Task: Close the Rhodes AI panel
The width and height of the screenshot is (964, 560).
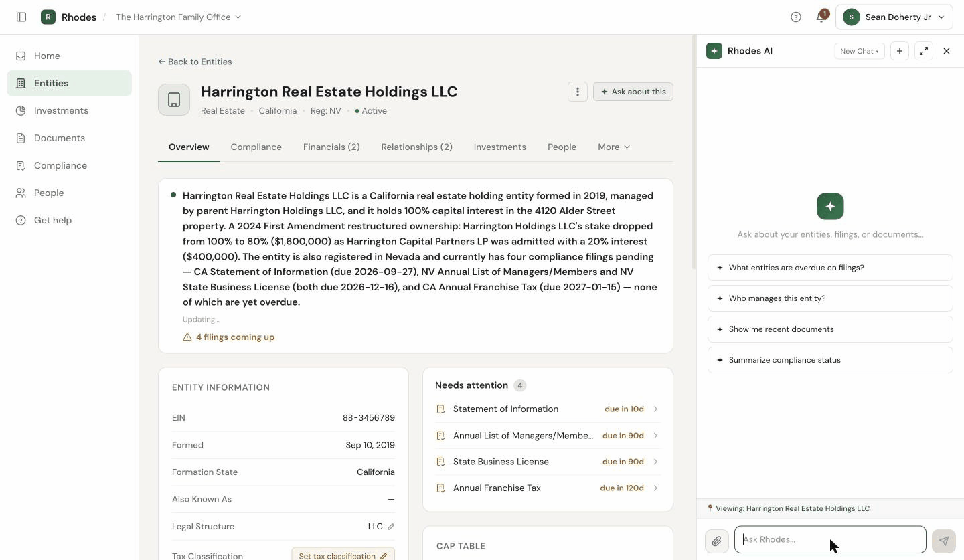Action: click(947, 51)
